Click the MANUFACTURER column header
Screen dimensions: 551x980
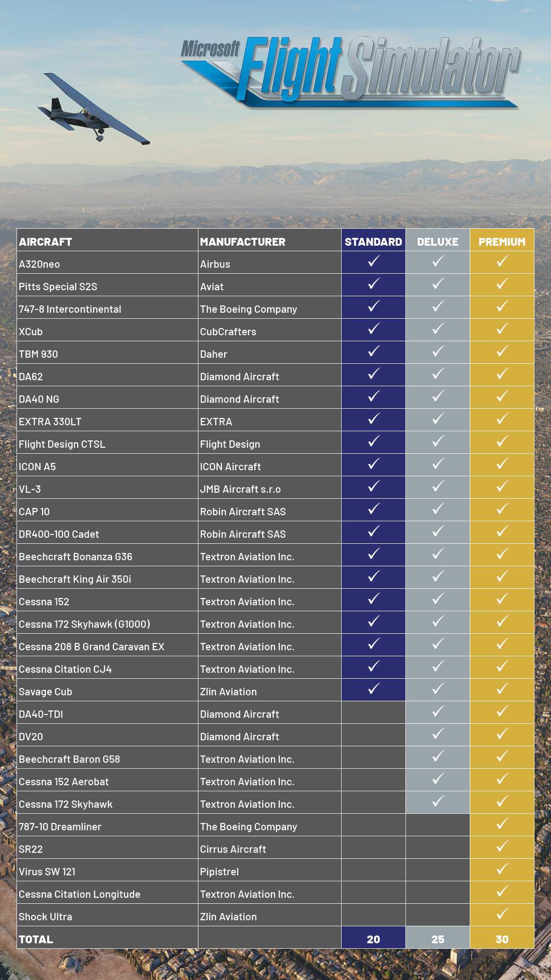click(x=242, y=242)
